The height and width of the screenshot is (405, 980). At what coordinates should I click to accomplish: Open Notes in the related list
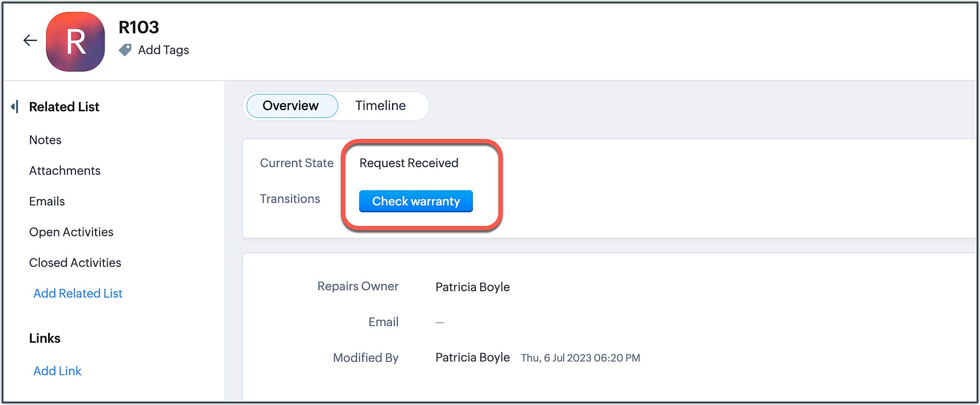(45, 140)
